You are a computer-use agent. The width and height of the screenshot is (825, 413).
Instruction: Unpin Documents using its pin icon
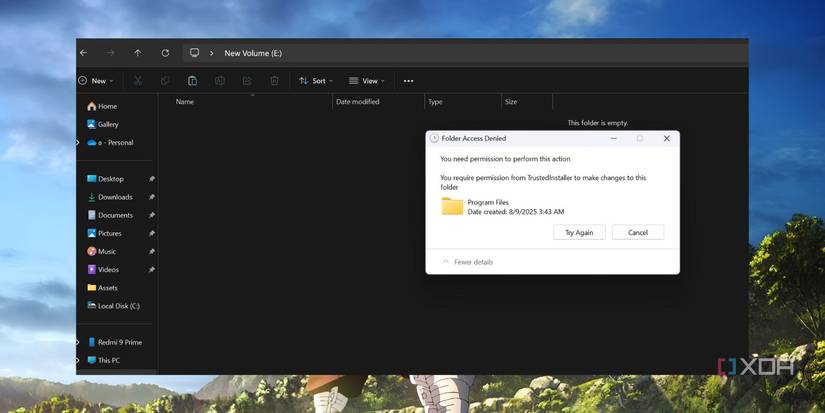click(152, 215)
